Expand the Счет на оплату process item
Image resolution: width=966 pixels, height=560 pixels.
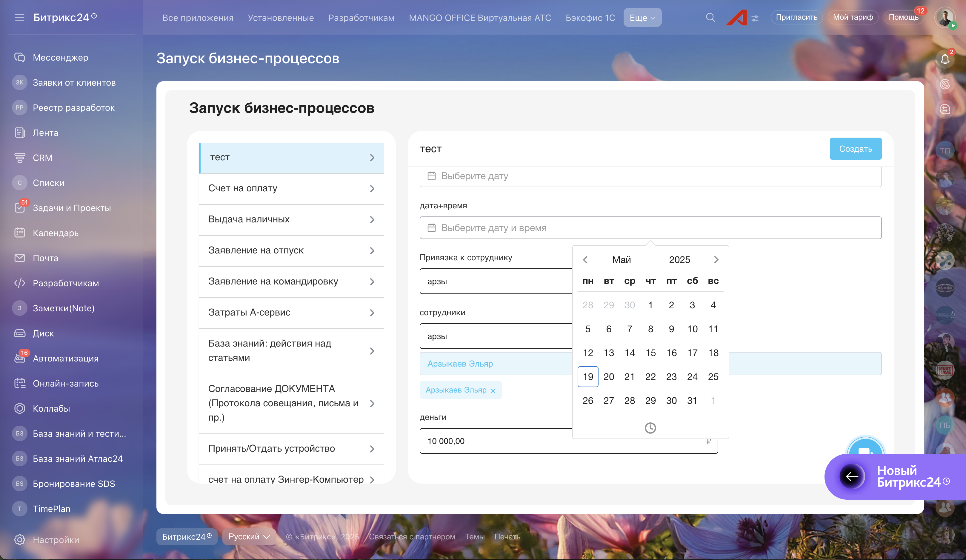291,188
